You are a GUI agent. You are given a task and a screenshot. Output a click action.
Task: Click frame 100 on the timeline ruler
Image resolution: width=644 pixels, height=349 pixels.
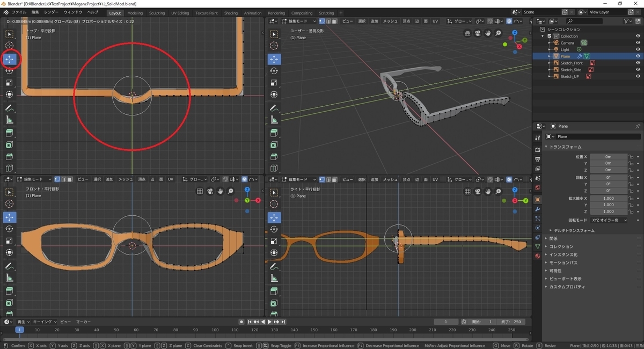tap(215, 330)
